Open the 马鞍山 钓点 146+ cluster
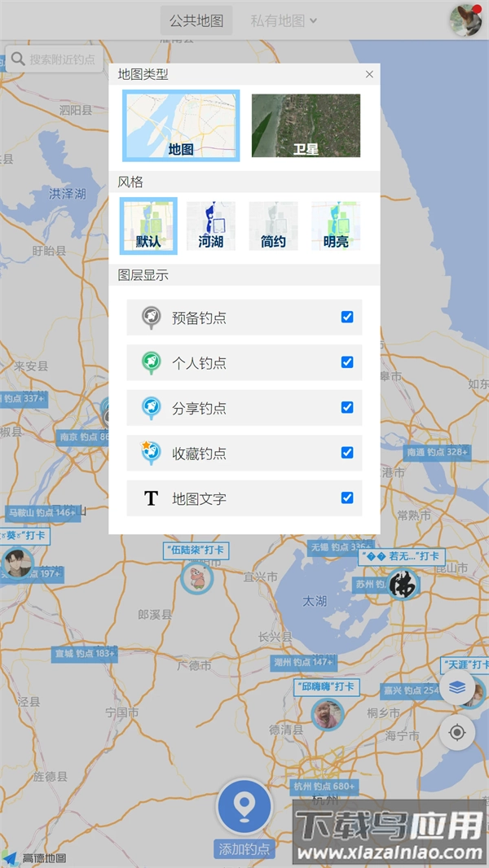Screen dimensions: 489x868 pyautogui.click(x=43, y=513)
